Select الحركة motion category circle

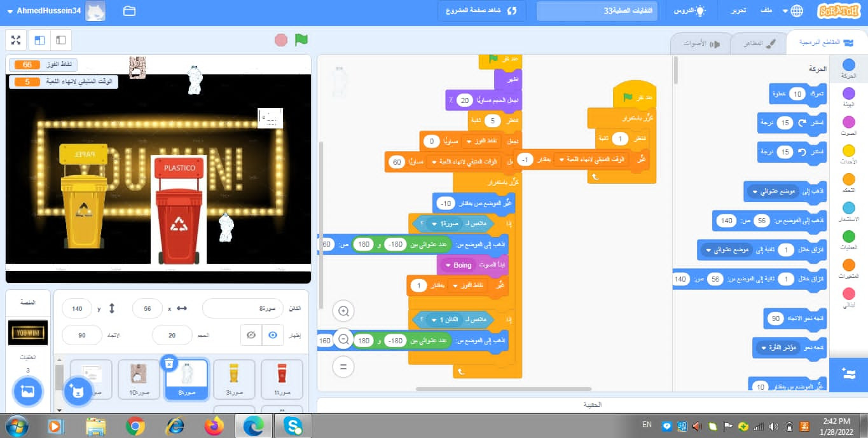coord(848,65)
